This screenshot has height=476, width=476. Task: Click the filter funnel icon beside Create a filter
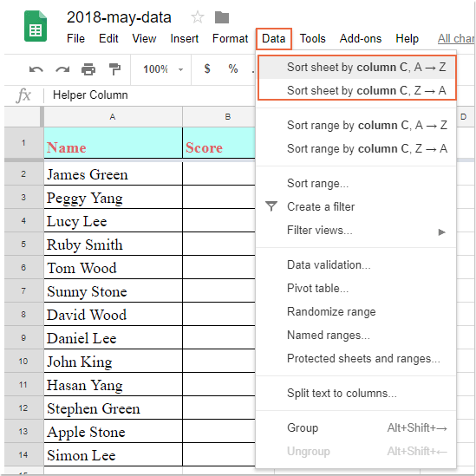271,206
